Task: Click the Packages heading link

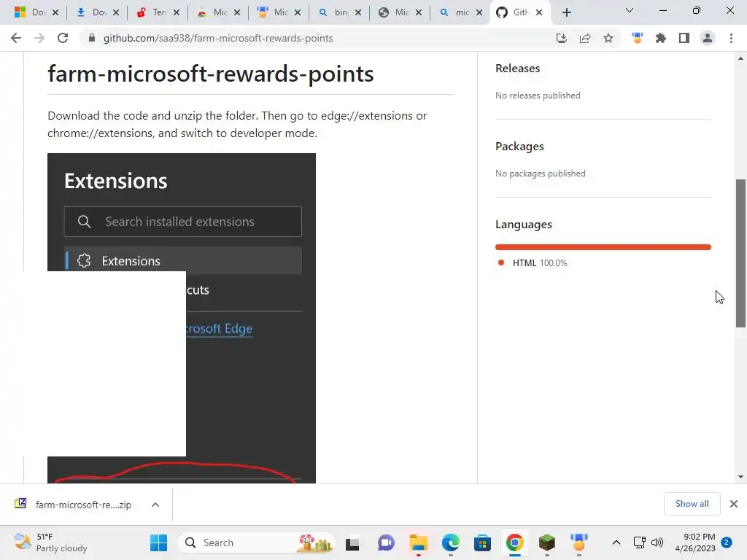Action: coord(519,146)
